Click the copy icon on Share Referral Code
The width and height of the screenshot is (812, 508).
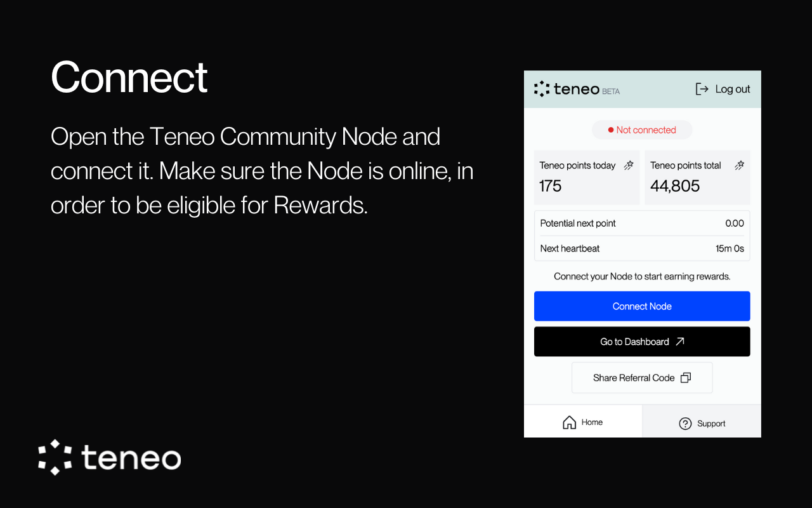pyautogui.click(x=685, y=377)
